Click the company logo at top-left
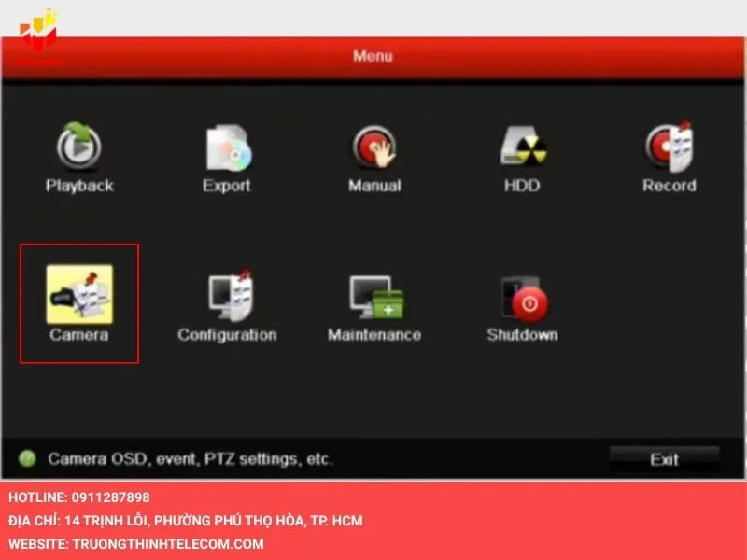 39,31
